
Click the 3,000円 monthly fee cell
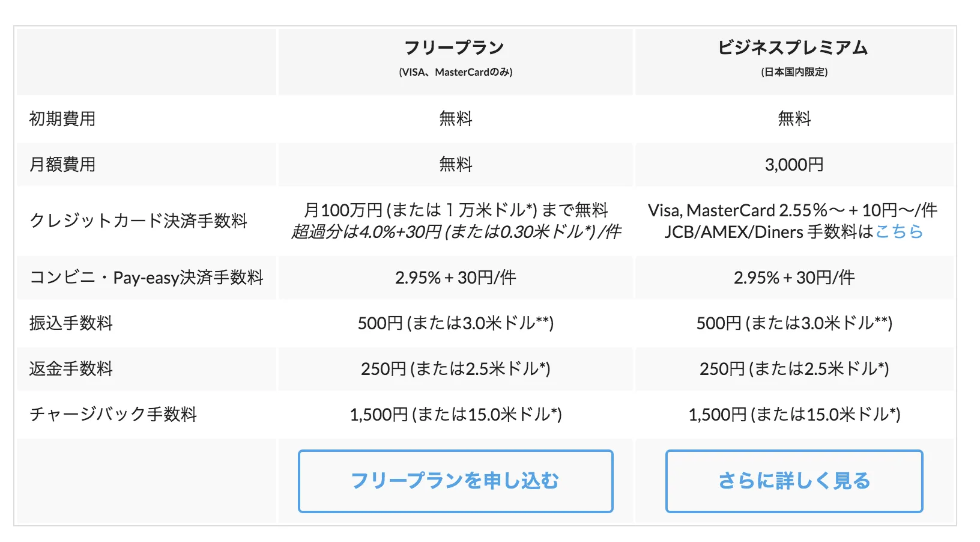tap(794, 164)
